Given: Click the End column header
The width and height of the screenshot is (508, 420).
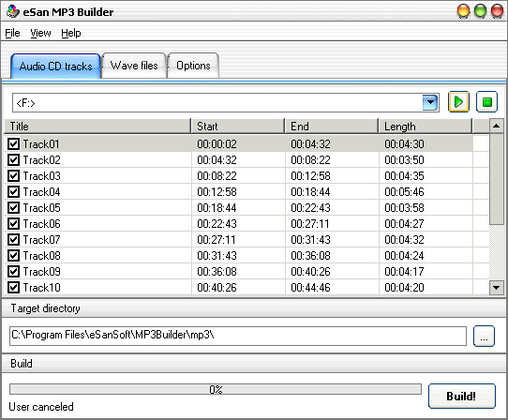Looking at the screenshot, I should coord(332,126).
